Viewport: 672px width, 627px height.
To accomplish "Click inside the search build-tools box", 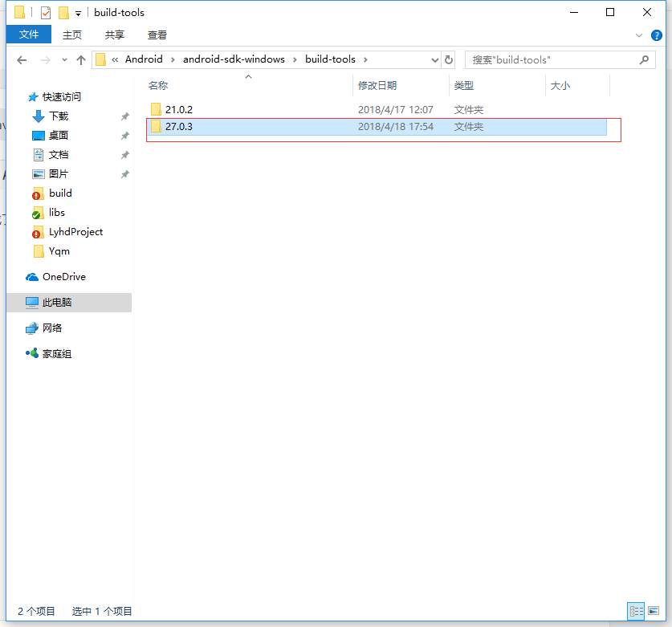I will 554,59.
